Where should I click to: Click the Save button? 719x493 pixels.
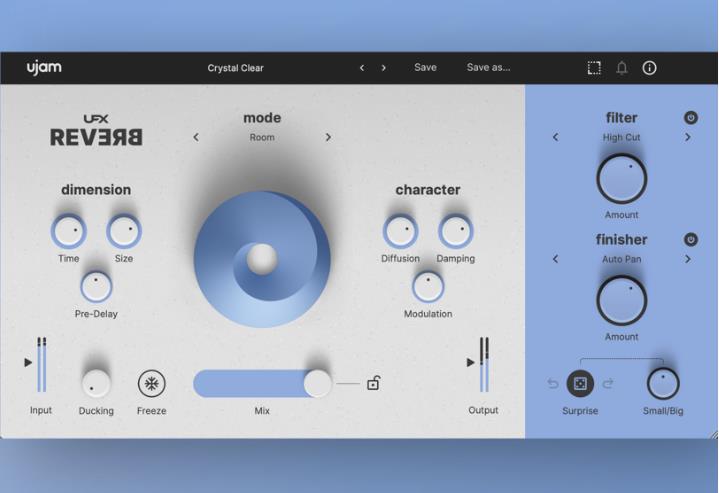click(x=425, y=67)
